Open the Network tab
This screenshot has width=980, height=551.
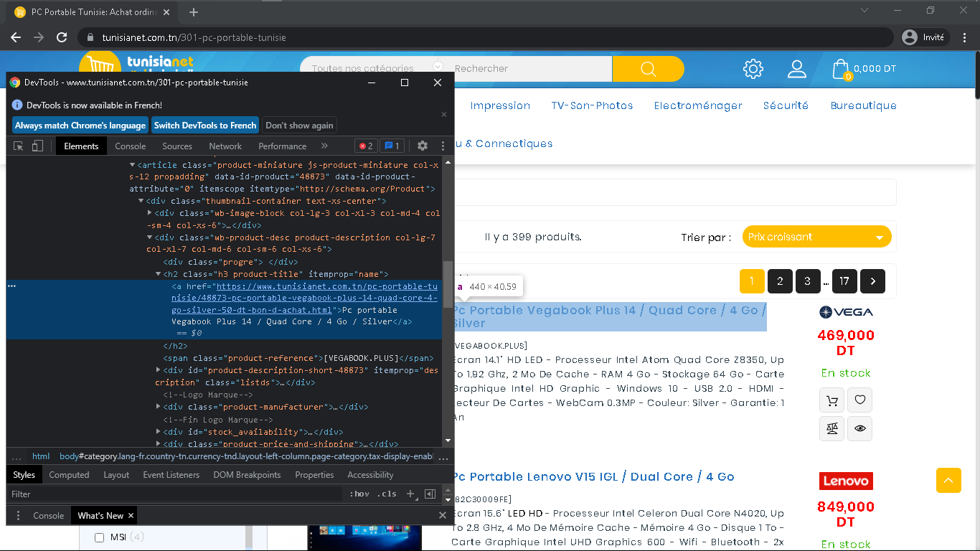click(225, 146)
